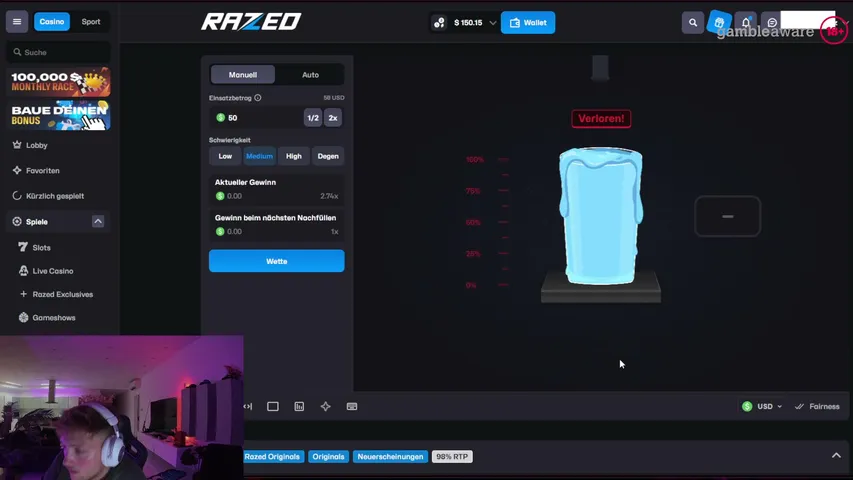
Task: Open the hamburger menu
Action: (17, 22)
